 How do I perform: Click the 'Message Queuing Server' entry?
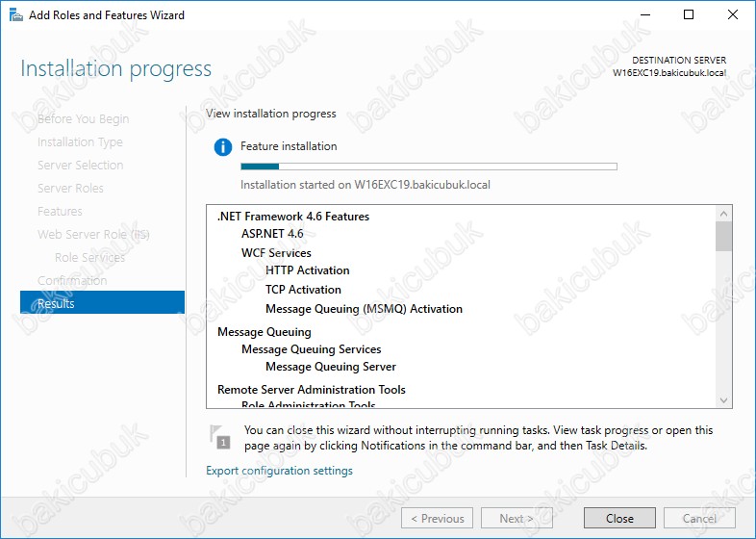[x=331, y=367]
